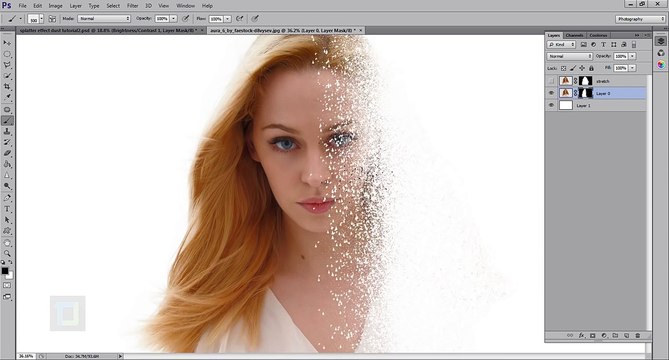Screen dimensions: 669x360
Task: Select the stretch layer mask thumbnail
Action: tap(585, 81)
